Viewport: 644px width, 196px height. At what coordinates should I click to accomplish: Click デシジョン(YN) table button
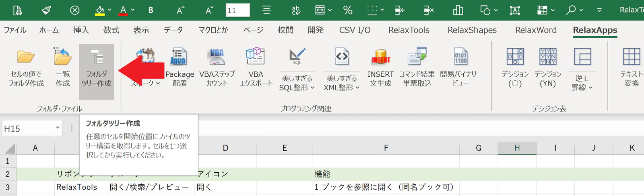(x=548, y=67)
